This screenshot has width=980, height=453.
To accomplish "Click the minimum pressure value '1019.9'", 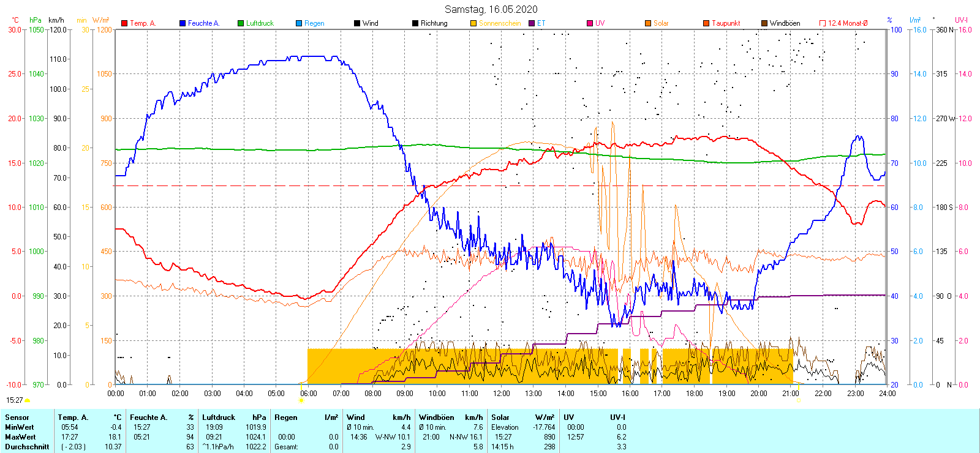I will point(256,427).
